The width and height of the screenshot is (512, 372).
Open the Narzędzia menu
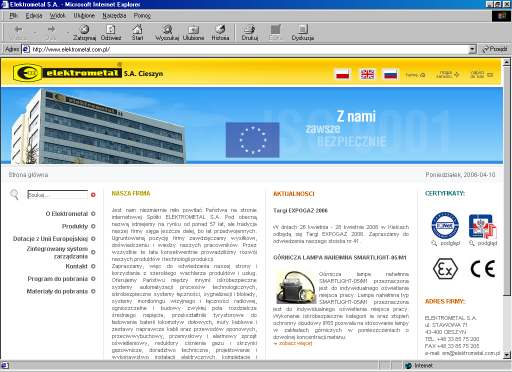pos(114,16)
